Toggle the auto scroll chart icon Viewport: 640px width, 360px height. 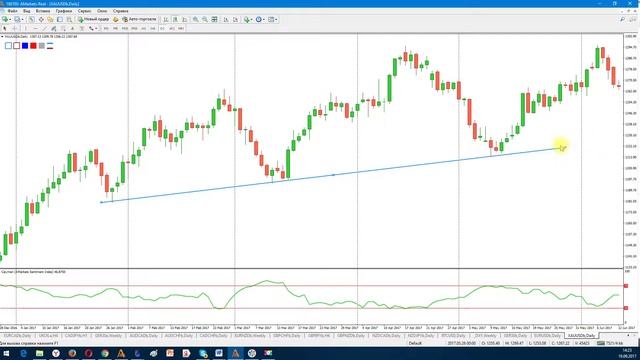(x=225, y=19)
